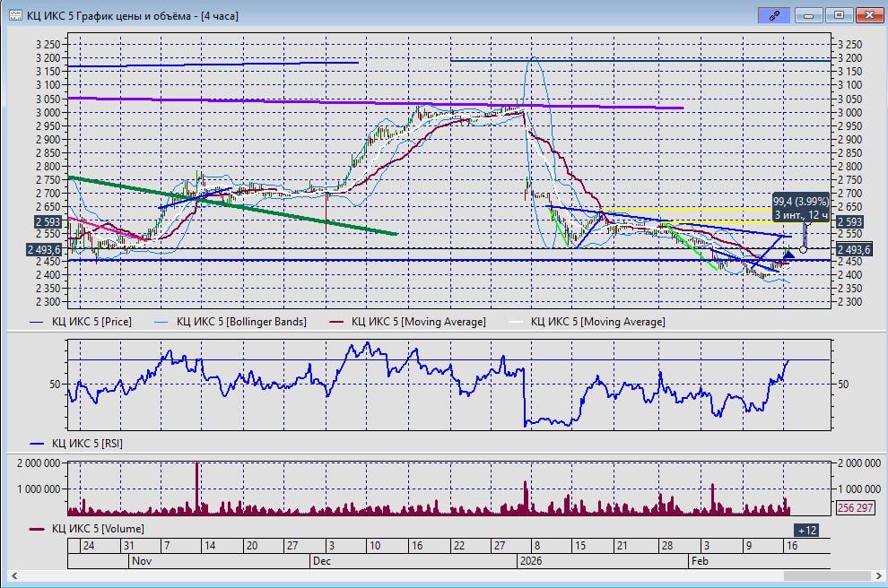This screenshot has height=588, width=888.
Task: Click the 2026 year label on time axis
Action: tap(533, 561)
